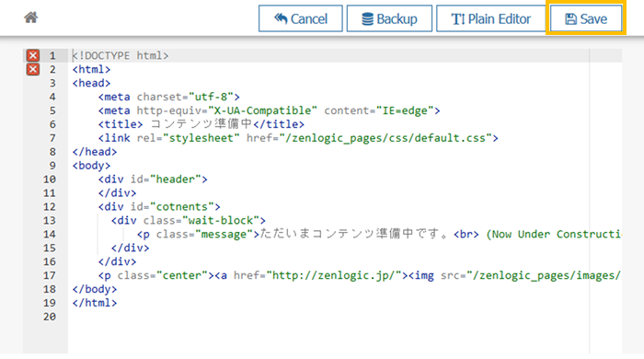
Task: Click the zenlogic.jp href line
Action: pos(360,275)
